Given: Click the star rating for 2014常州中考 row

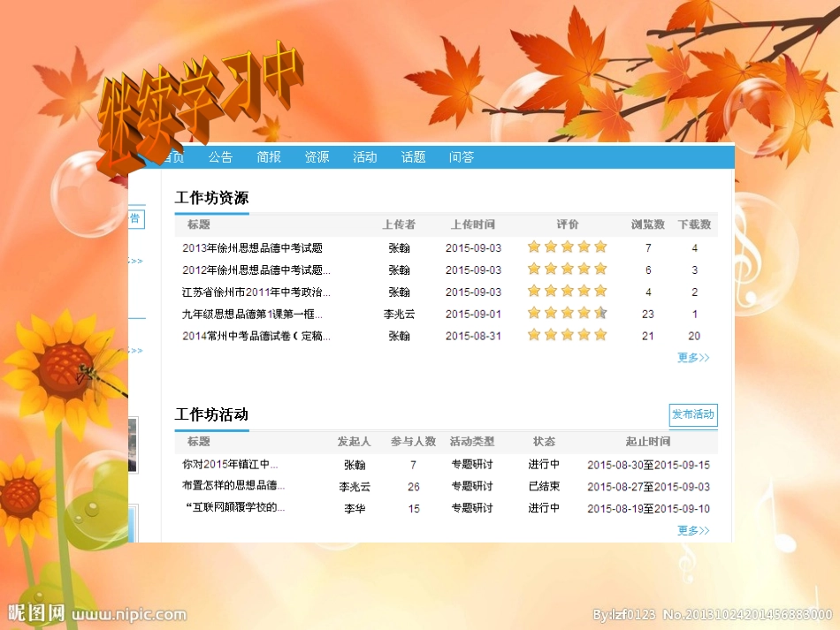Looking at the screenshot, I should tap(568, 335).
